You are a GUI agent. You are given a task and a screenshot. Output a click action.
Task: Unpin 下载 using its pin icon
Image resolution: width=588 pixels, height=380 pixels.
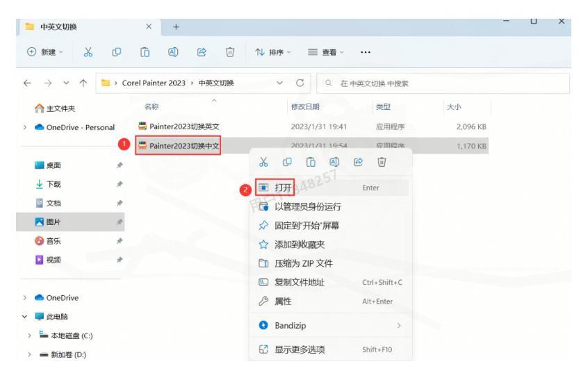120,184
